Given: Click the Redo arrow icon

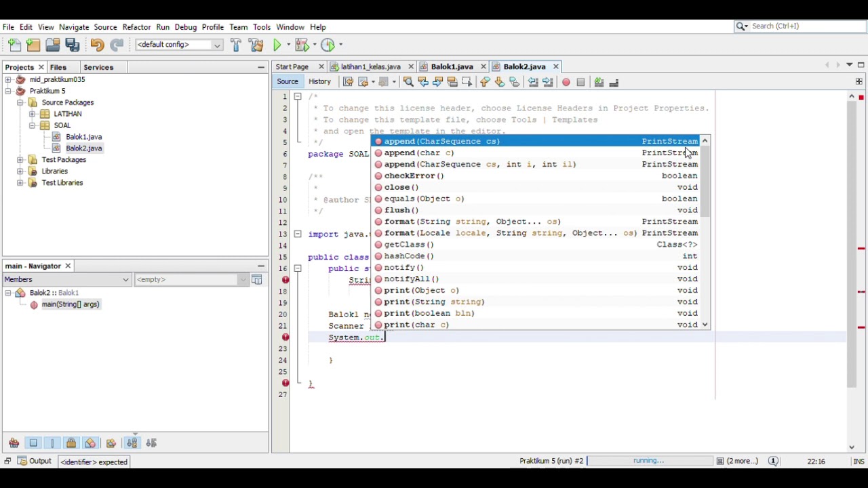Looking at the screenshot, I should pos(117,45).
